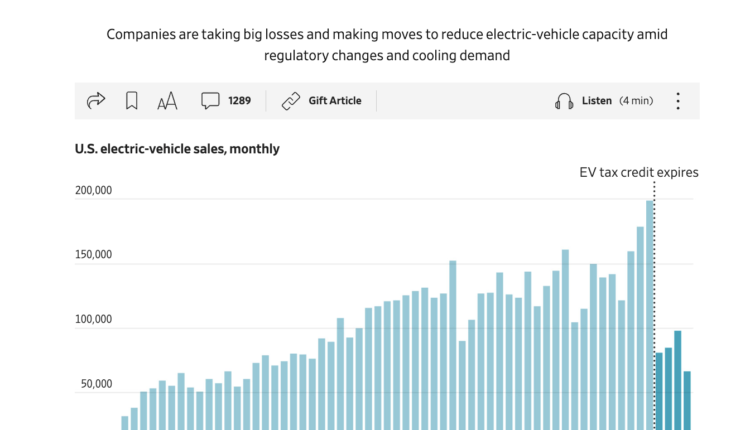Screen dimensions: 750x430
Task: Click the article subheadline text
Action: (387, 45)
